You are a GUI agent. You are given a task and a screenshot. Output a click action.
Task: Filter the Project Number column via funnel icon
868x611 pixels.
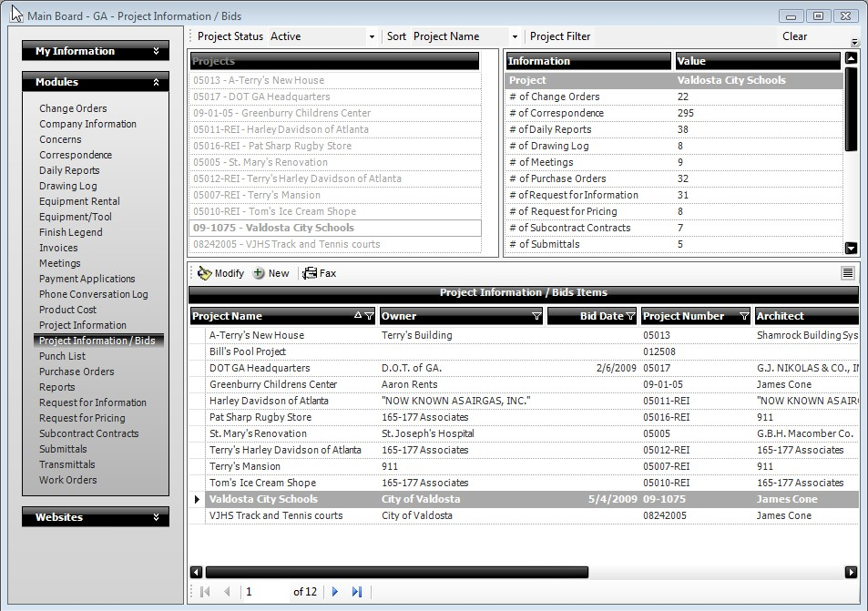click(744, 316)
